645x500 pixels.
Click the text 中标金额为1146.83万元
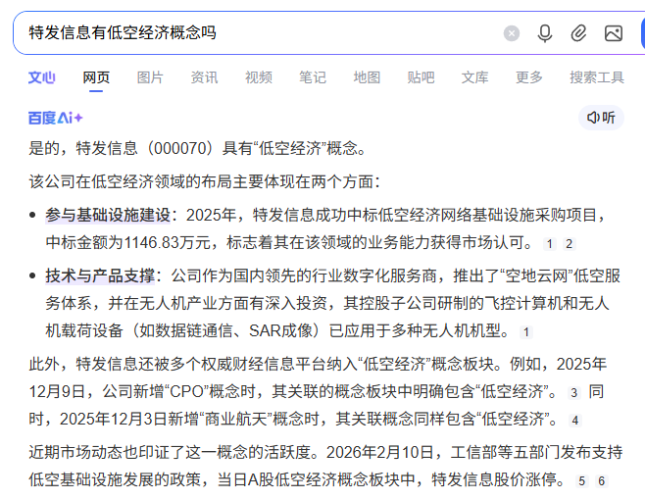(x=128, y=243)
